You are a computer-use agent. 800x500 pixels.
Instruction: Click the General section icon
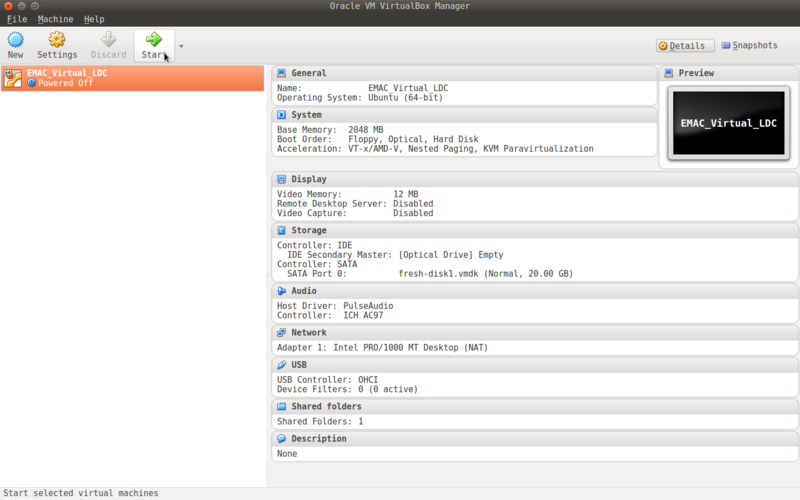pos(281,73)
